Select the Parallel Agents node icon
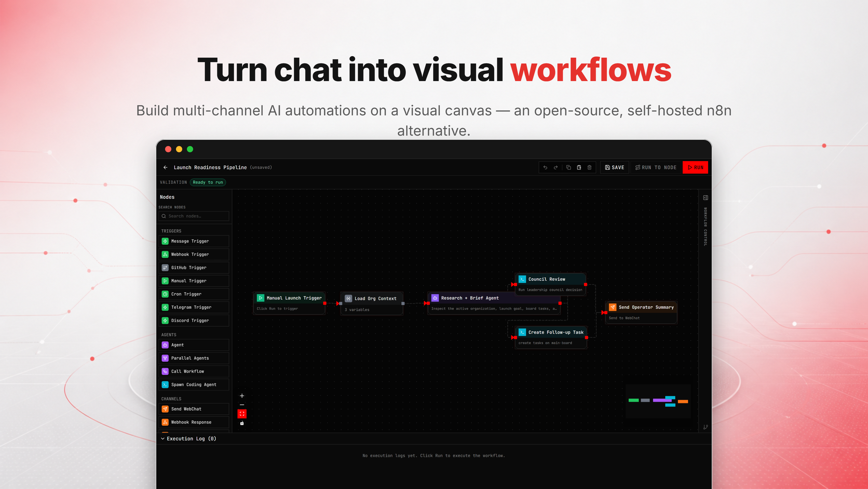The width and height of the screenshot is (868, 489). click(x=165, y=358)
